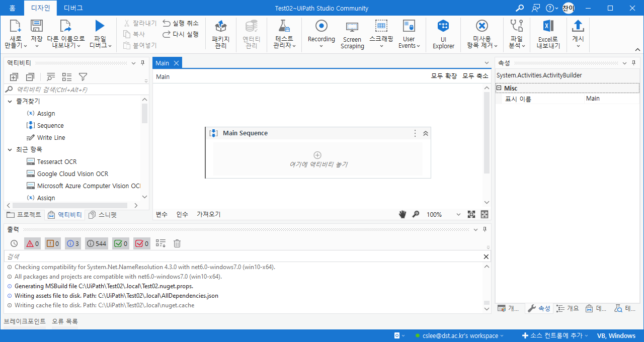644x342 pixels.
Task: Open User Events tool
Action: coord(409,34)
